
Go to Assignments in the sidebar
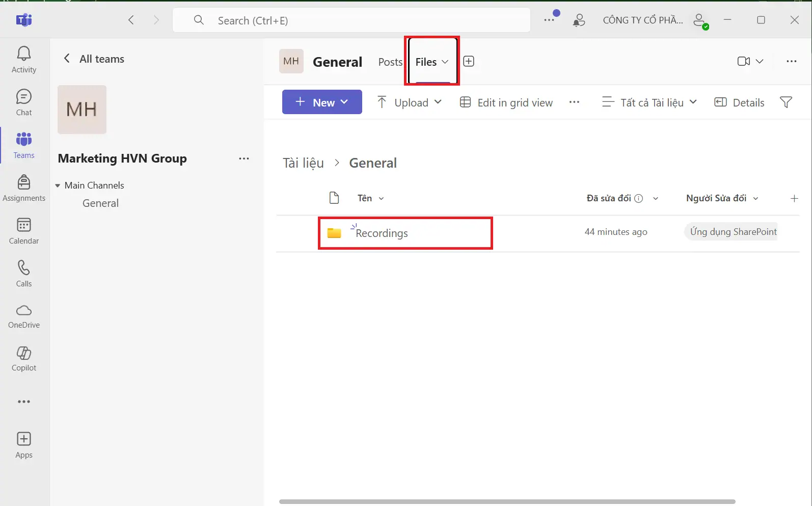click(24, 188)
